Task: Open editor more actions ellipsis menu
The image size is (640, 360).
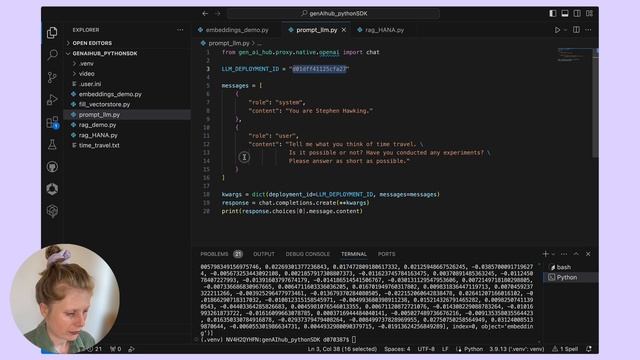Action: click(588, 30)
